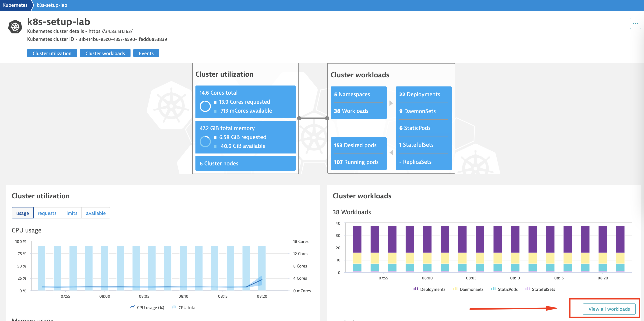The height and width of the screenshot is (321, 644).
Task: Click 38 Workloads in the tile
Action: [x=351, y=111]
